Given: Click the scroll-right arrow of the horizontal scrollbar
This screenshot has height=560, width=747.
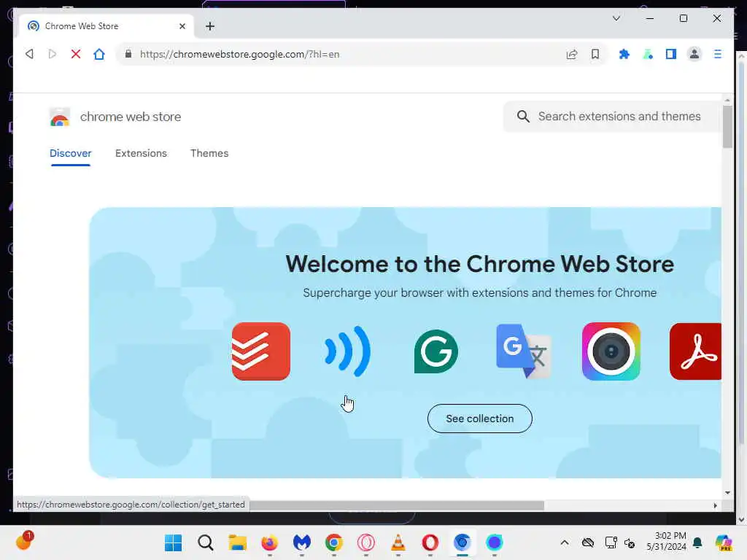Looking at the screenshot, I should point(715,505).
